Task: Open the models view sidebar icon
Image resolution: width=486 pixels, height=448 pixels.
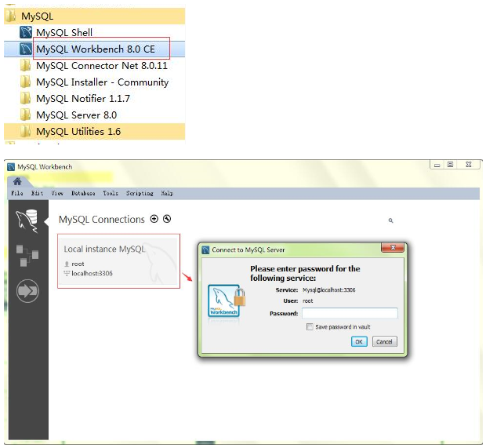Action: (27, 256)
